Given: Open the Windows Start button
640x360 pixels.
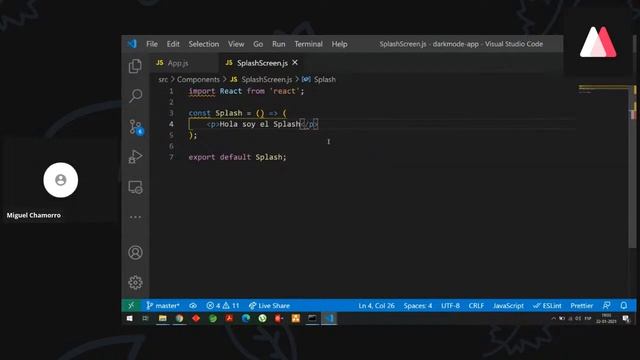Looking at the screenshot, I should pyautogui.click(x=129, y=318).
